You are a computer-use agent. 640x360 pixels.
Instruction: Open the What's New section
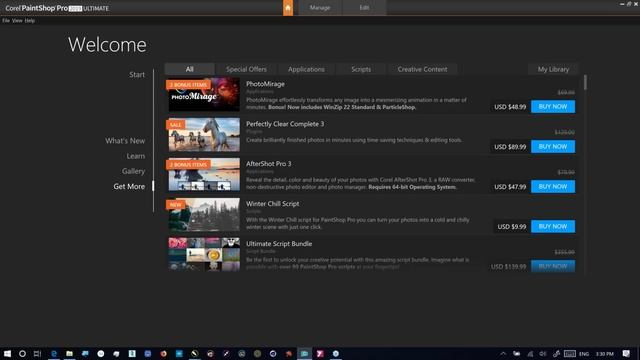click(x=125, y=141)
